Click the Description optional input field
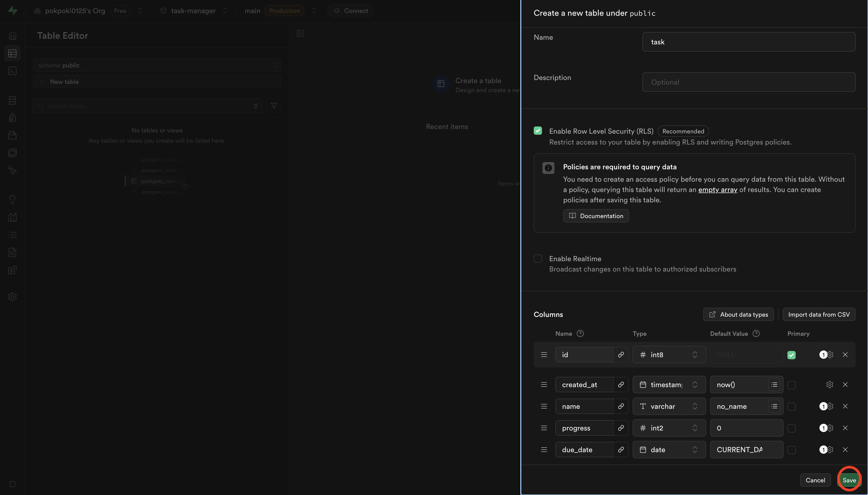This screenshot has width=868, height=495. click(749, 82)
